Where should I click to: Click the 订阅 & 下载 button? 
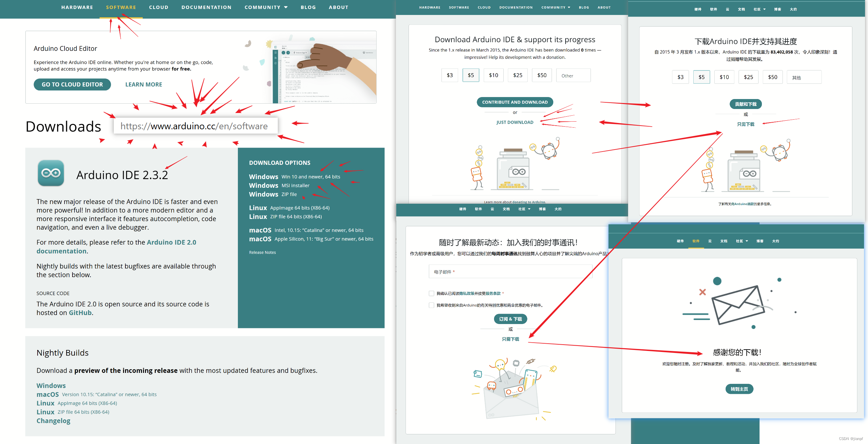(510, 319)
